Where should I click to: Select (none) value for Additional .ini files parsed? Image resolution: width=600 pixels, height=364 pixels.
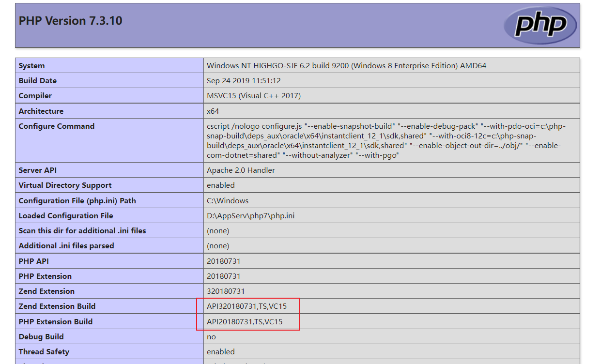click(x=218, y=246)
